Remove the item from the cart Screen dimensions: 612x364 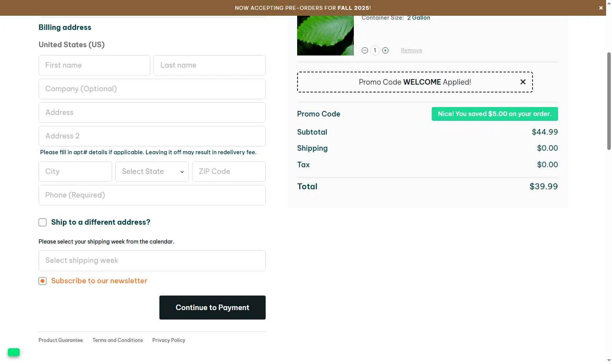[411, 50]
